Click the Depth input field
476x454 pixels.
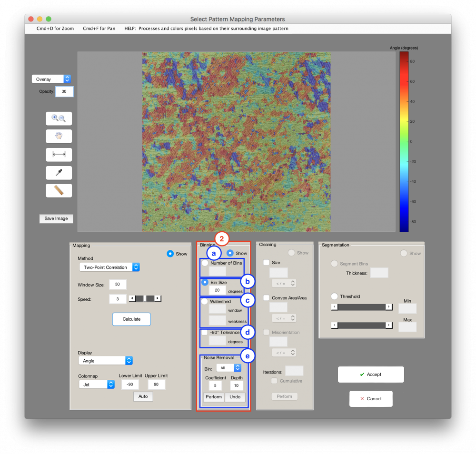click(x=237, y=385)
